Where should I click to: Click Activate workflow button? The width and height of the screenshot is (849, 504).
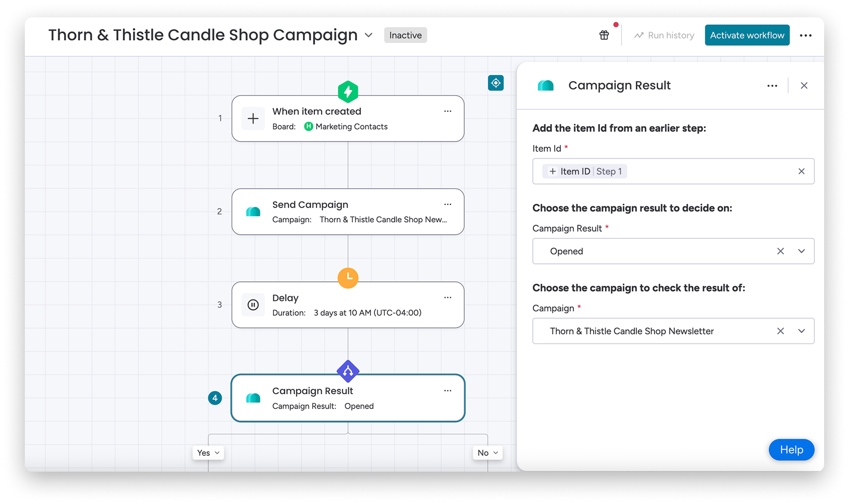[x=747, y=35]
